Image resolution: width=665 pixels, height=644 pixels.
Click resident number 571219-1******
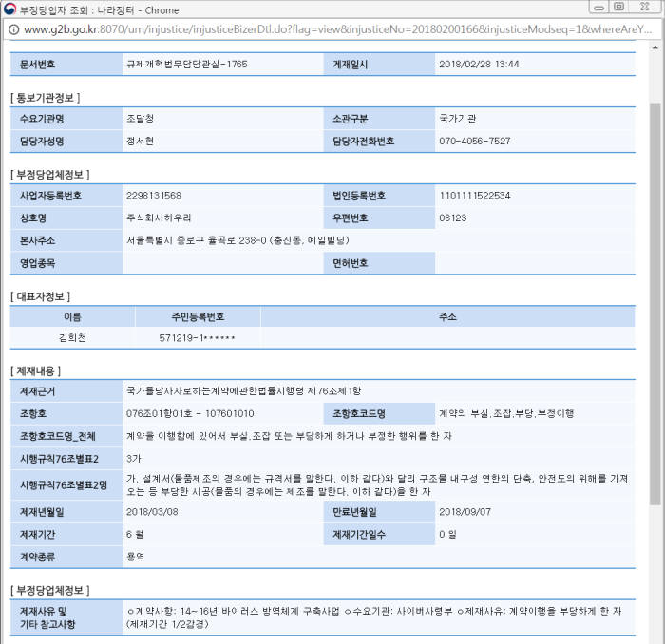198,338
